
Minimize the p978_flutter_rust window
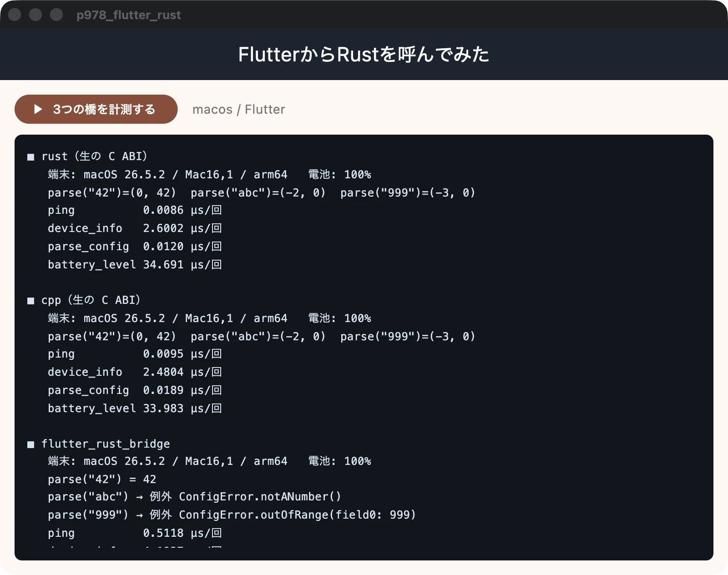pos(35,15)
